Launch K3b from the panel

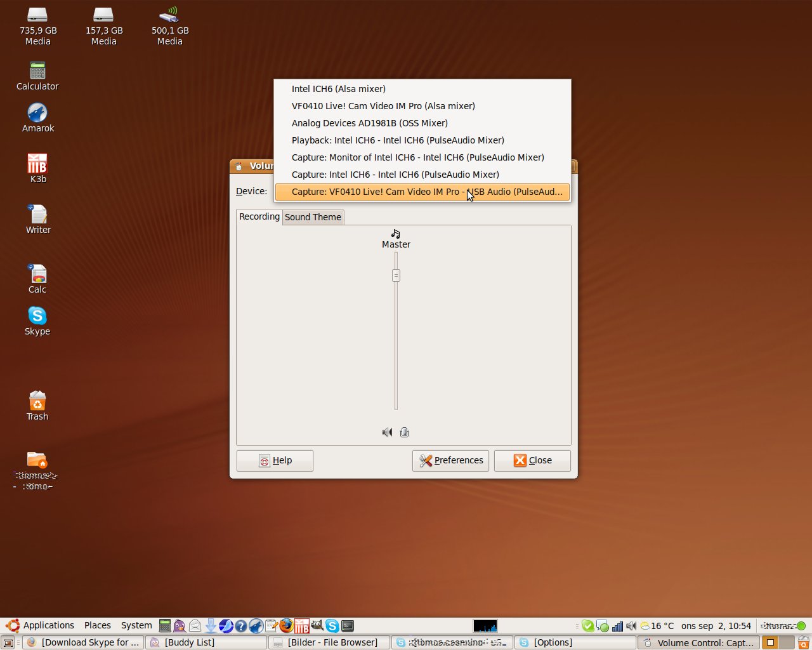click(302, 626)
